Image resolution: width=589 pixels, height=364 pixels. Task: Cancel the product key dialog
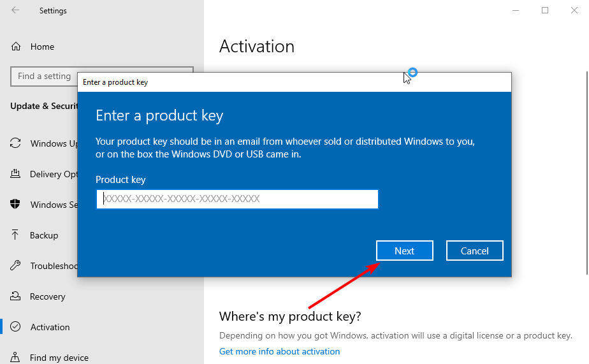(x=474, y=251)
